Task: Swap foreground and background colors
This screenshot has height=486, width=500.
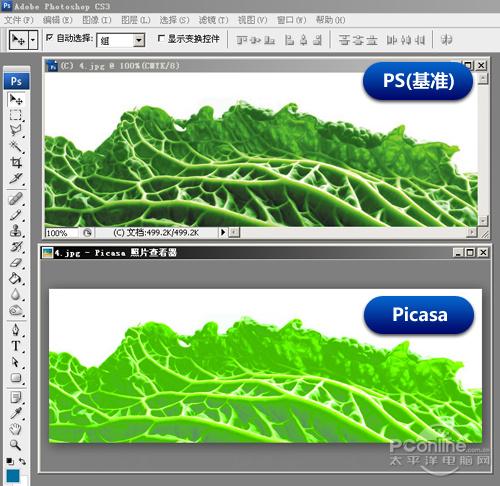Action: coord(22,461)
